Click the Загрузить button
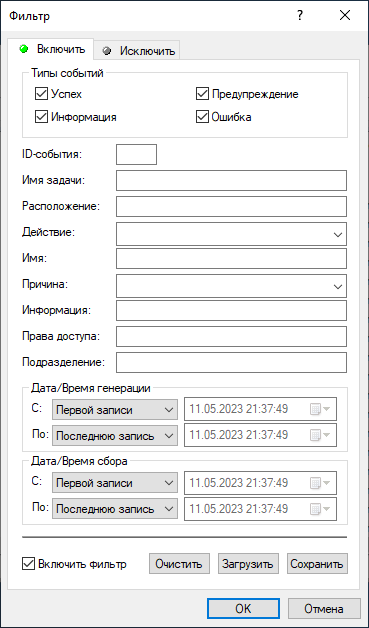Viewport: 369px width, 628px height. click(248, 564)
